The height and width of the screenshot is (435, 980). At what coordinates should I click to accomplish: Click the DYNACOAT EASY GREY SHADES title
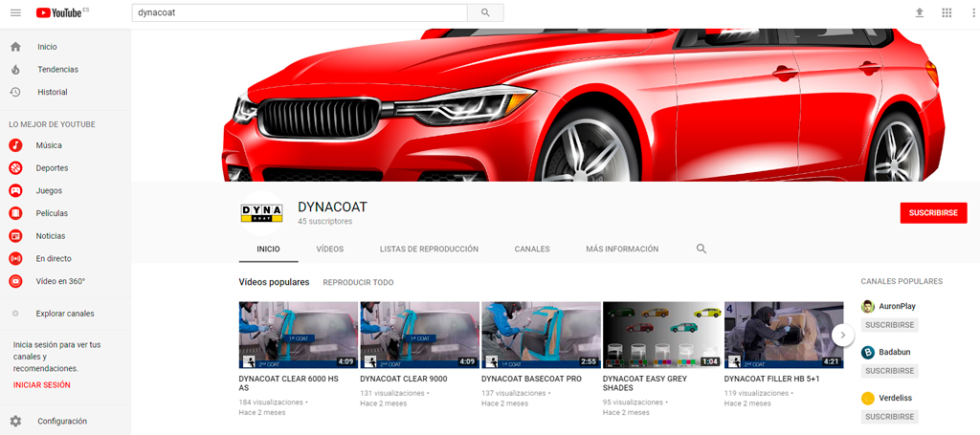[644, 383]
